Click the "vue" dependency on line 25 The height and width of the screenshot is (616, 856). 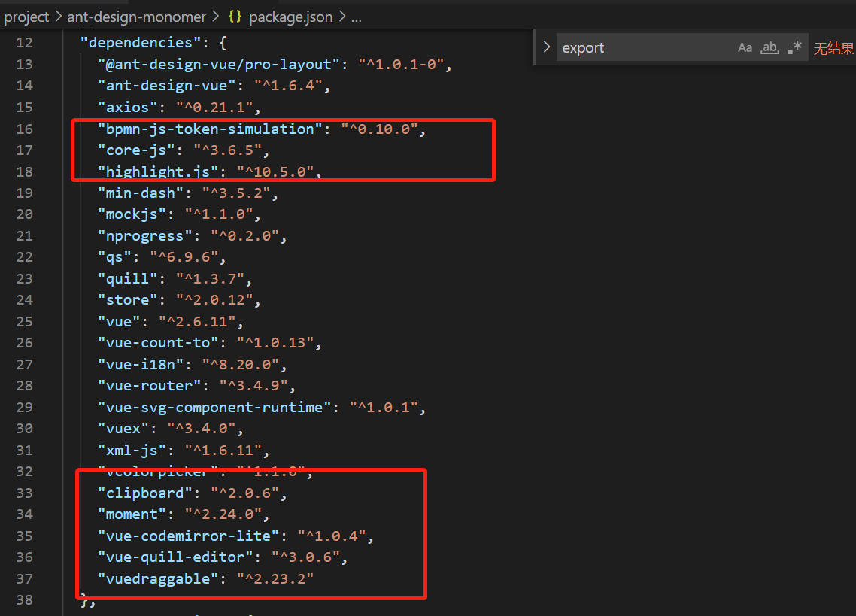(119, 322)
